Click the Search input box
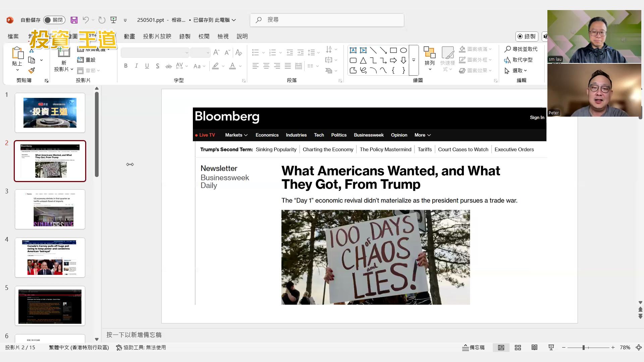Image resolution: width=644 pixels, height=362 pixels. 327,20
